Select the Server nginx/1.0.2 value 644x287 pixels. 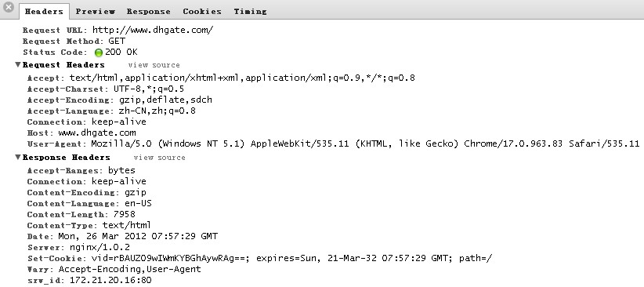coord(98,248)
